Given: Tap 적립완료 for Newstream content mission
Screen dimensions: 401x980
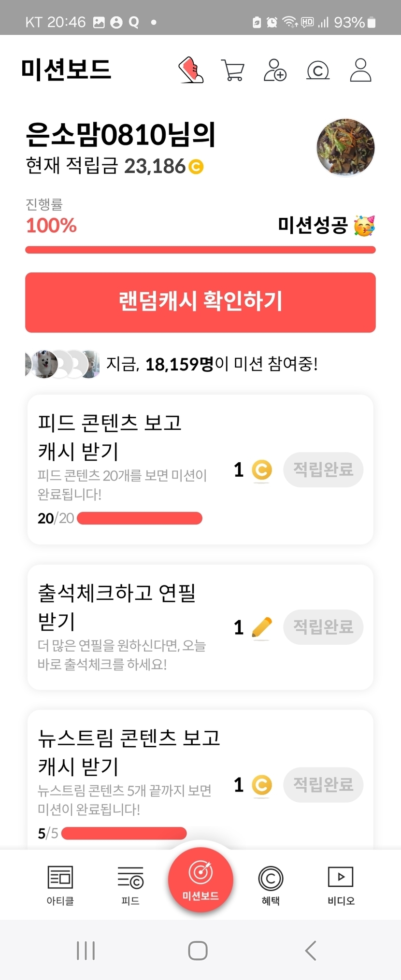Looking at the screenshot, I should [323, 784].
